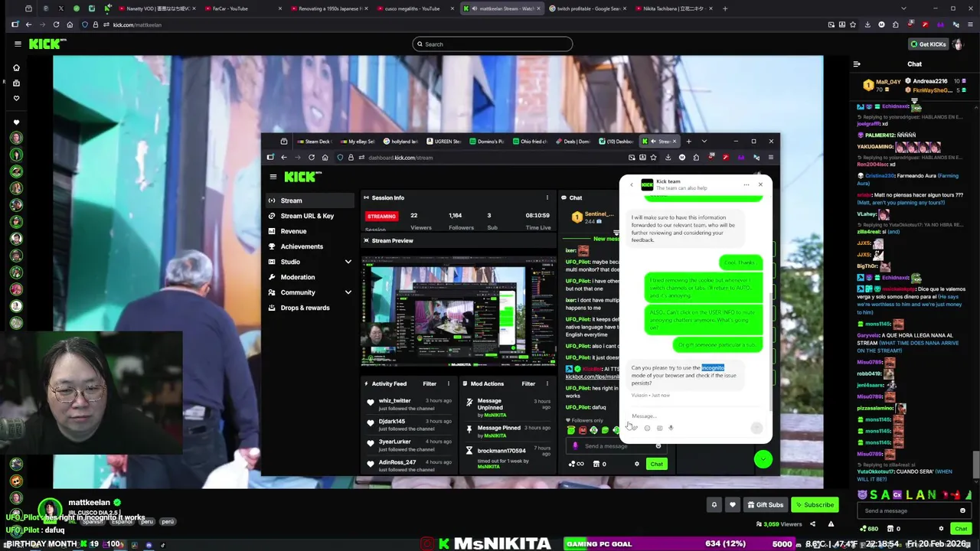
Task: Open Kick sidebar hamburger menu
Action: (x=18, y=44)
